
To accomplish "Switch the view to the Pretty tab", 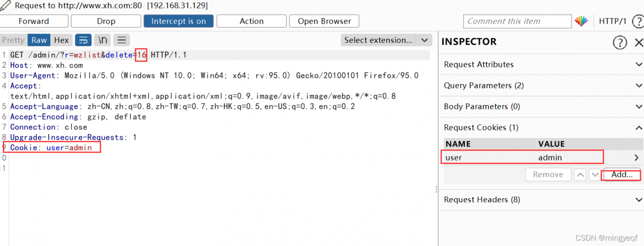I will [x=13, y=40].
